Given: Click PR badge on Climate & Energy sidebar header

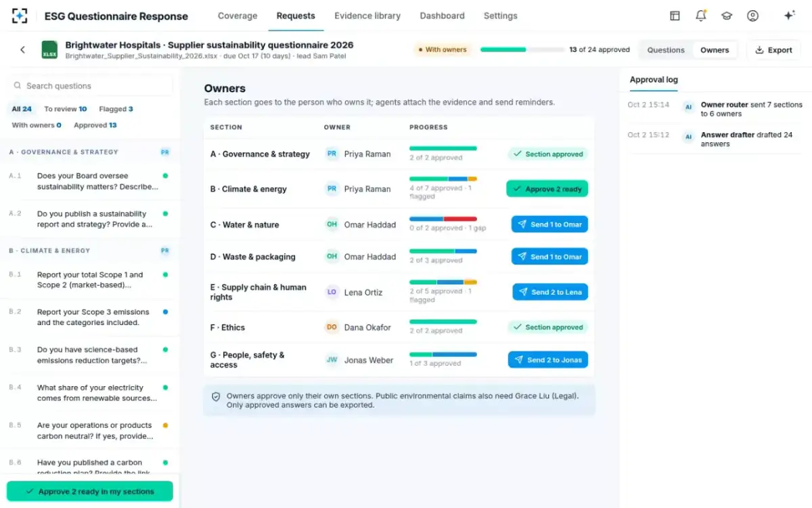Looking at the screenshot, I should click(x=164, y=251).
